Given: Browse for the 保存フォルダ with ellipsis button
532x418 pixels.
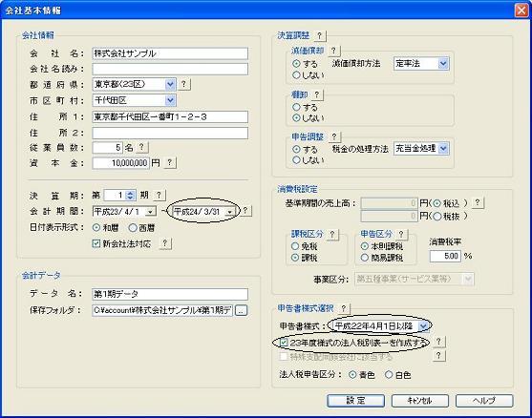Looking at the screenshot, I should pos(241,310).
